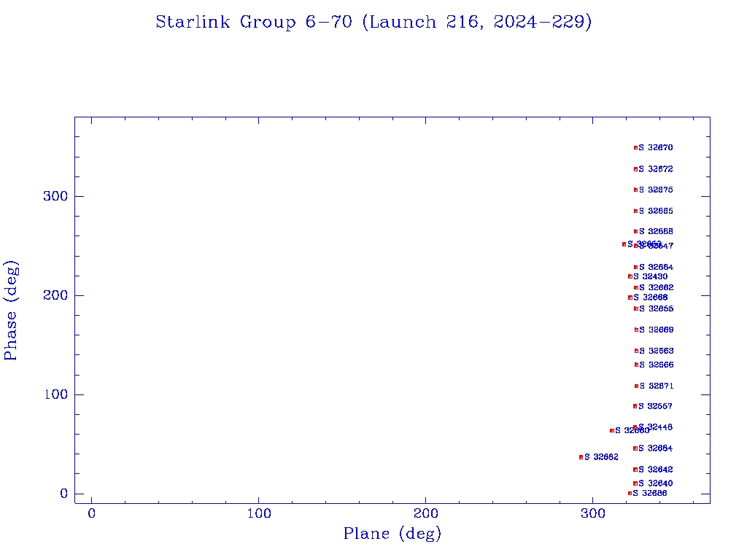The width and height of the screenshot is (747, 560).
Task: Click the 100 tick label on Plane axis
Action: pos(259,514)
